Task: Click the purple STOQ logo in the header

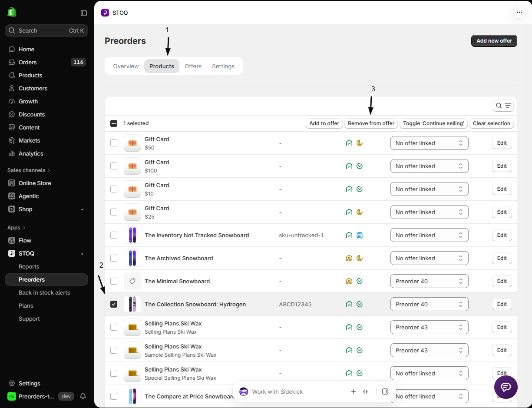Action: point(105,13)
